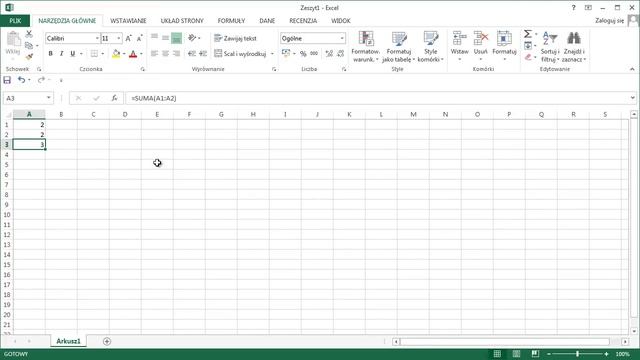The image size is (640, 360).
Task: Switch to FORMUŁY tab
Action: (x=231, y=20)
